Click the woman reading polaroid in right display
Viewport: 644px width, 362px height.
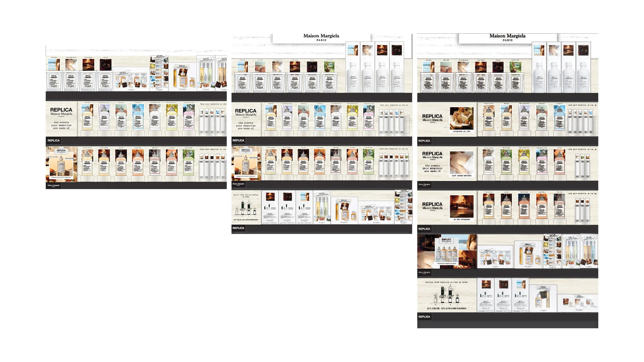pos(461,120)
